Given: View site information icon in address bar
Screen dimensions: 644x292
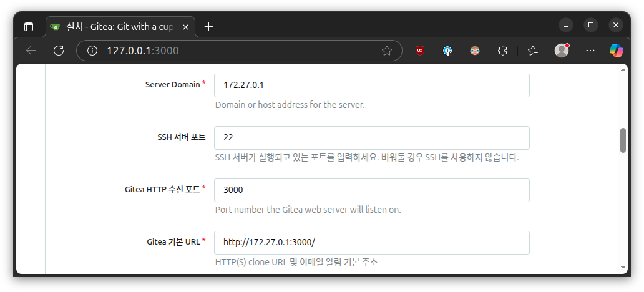Looking at the screenshot, I should pyautogui.click(x=93, y=51).
